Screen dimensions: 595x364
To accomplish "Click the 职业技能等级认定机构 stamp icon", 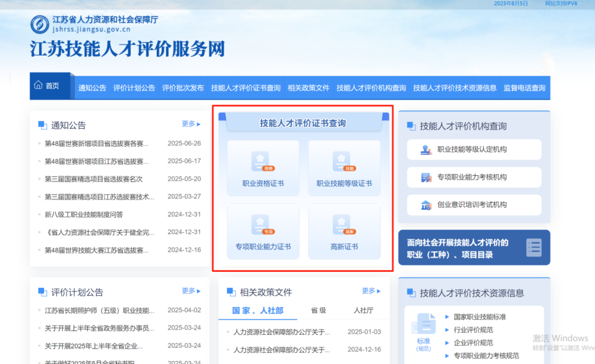I will [x=426, y=150].
